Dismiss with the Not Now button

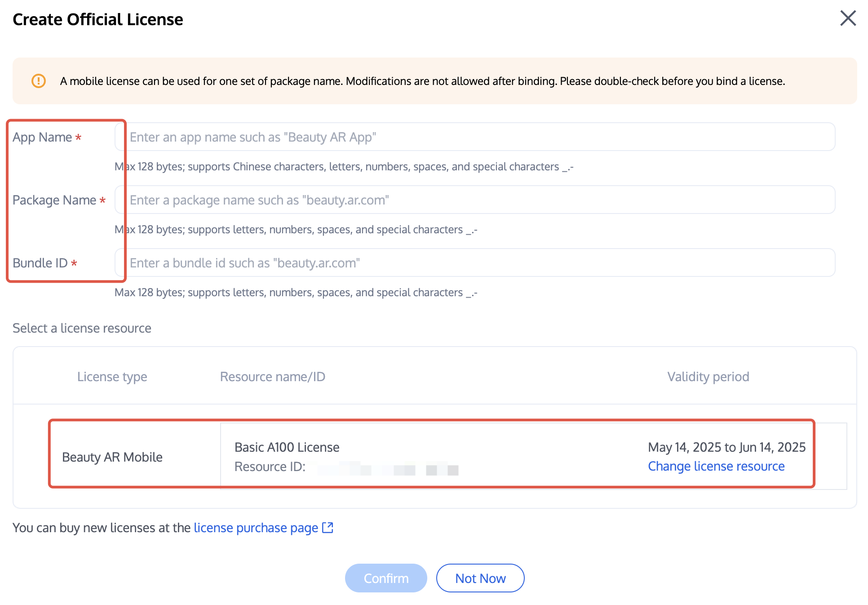click(x=480, y=578)
